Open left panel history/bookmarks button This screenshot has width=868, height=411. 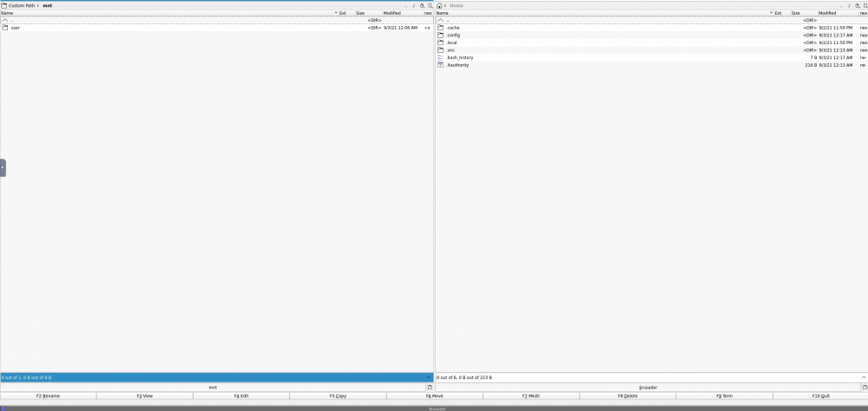coord(422,5)
